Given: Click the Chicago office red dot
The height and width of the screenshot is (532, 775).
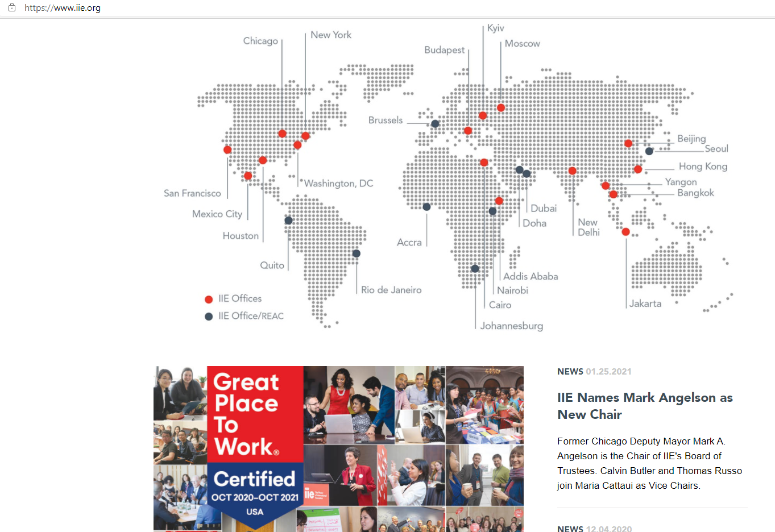Looking at the screenshot, I should pyautogui.click(x=283, y=134).
